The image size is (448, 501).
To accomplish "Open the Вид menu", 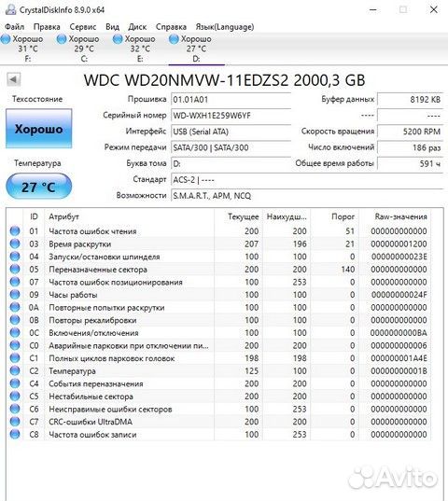I will (113, 27).
